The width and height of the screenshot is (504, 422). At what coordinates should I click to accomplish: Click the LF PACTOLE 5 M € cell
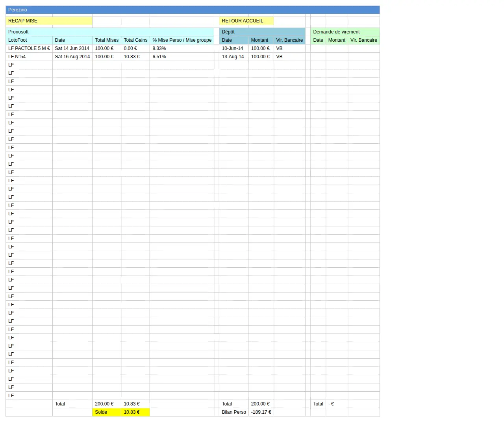pos(29,48)
